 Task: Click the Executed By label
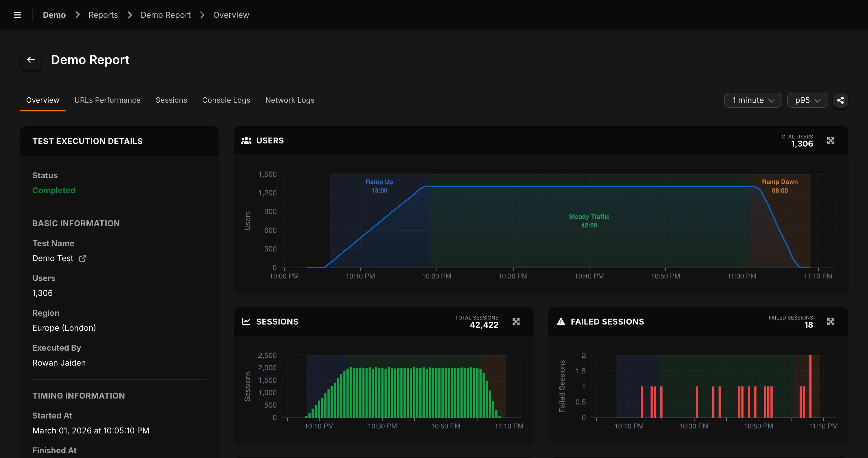(57, 348)
